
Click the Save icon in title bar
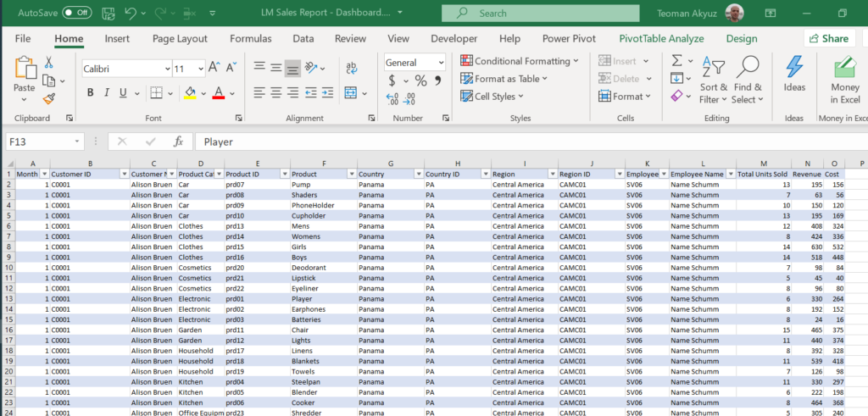click(x=108, y=14)
